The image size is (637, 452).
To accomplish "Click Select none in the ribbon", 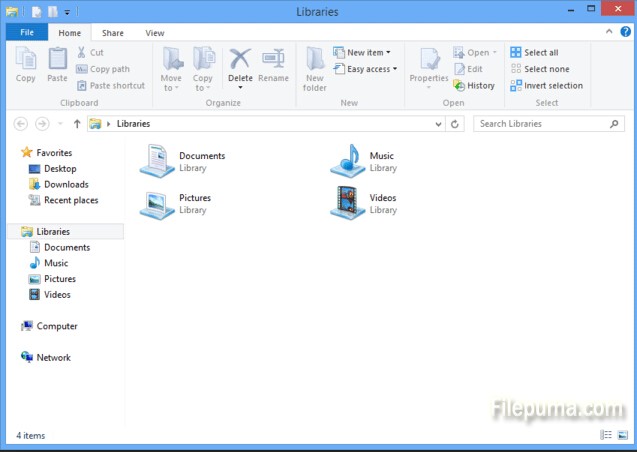I will click(x=539, y=69).
